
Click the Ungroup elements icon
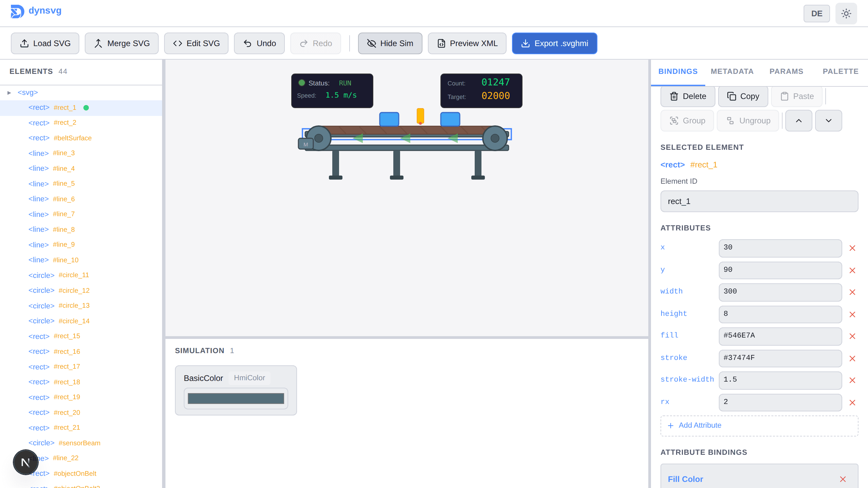tap(730, 120)
